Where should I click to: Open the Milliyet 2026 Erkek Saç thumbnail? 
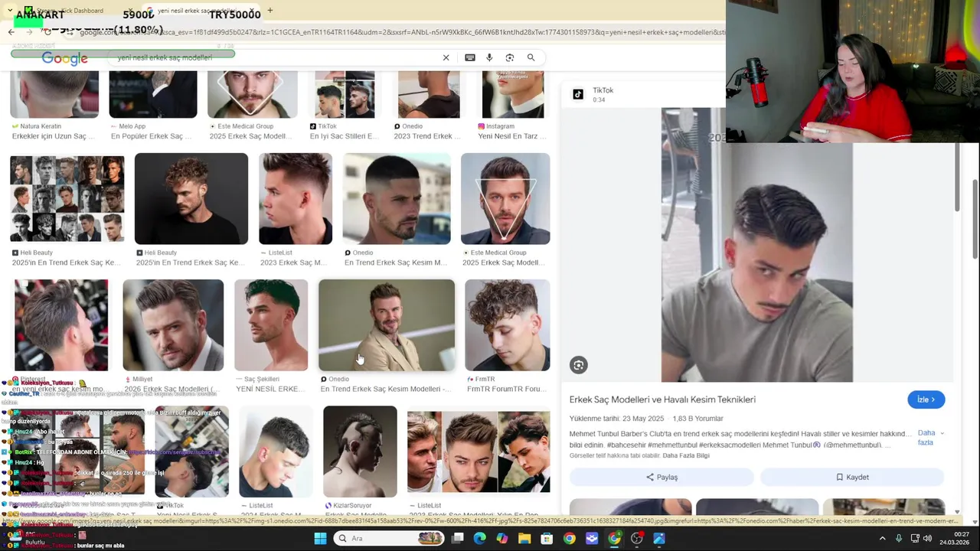(x=173, y=325)
